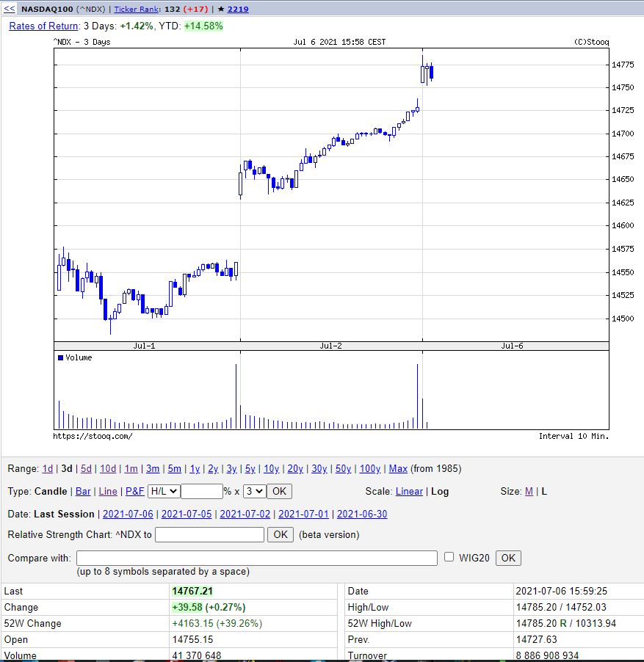Select the 50y range

coord(344,469)
